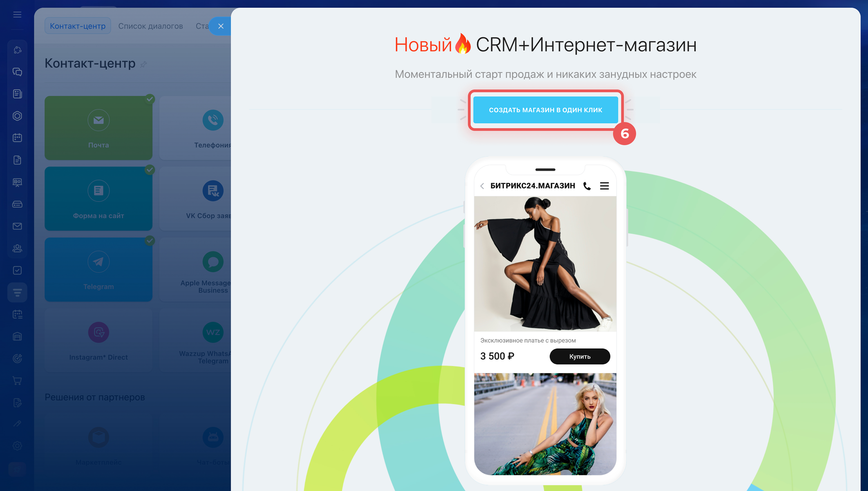Click the back chevron in store preview
The width and height of the screenshot is (868, 491).
[x=482, y=186]
